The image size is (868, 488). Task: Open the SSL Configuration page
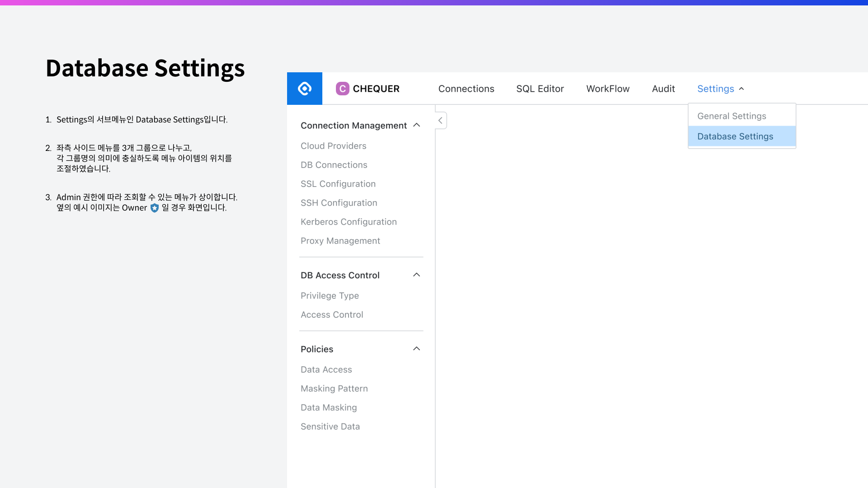(x=338, y=184)
